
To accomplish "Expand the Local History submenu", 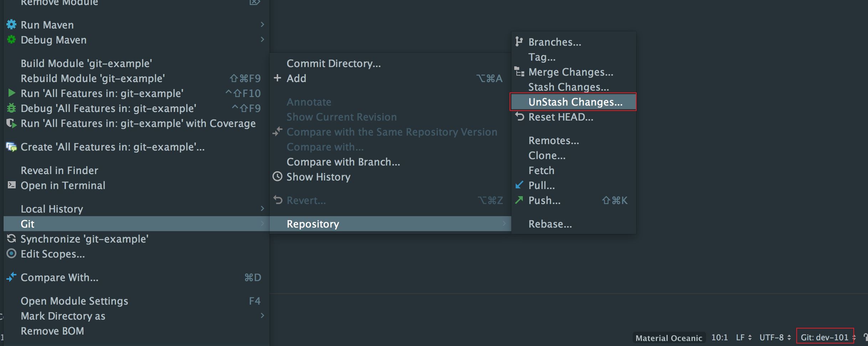I will 52,209.
